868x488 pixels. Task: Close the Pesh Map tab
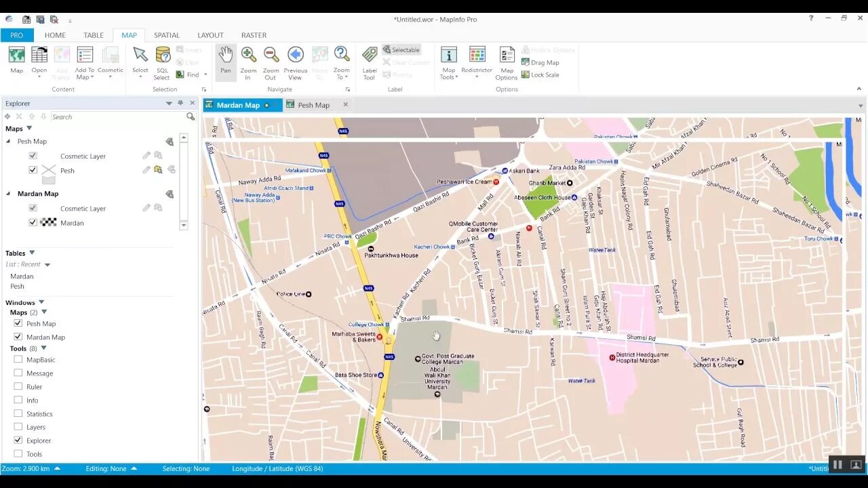pos(345,104)
